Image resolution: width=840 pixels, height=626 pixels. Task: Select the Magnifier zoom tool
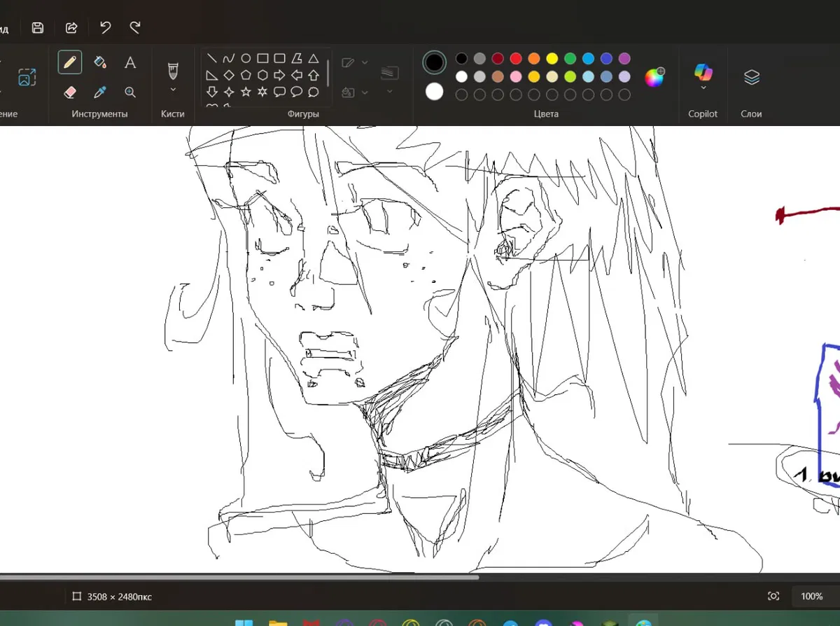coord(130,92)
